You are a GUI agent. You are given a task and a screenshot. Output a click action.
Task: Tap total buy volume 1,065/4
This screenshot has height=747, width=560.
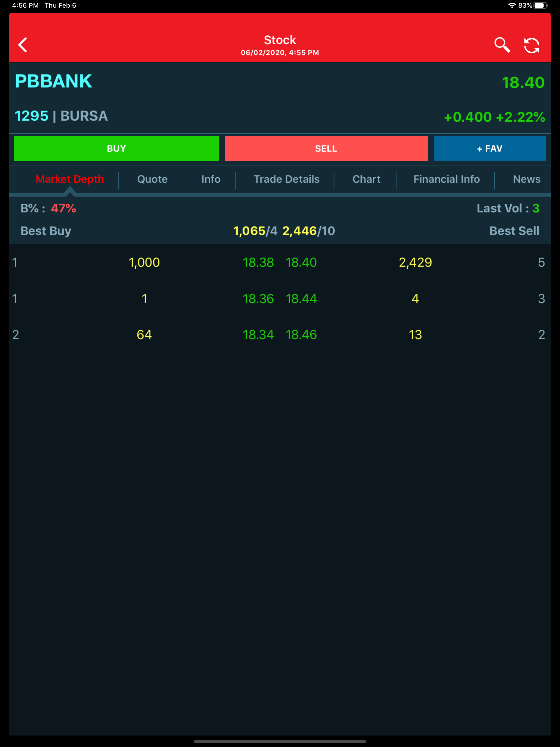coord(255,231)
